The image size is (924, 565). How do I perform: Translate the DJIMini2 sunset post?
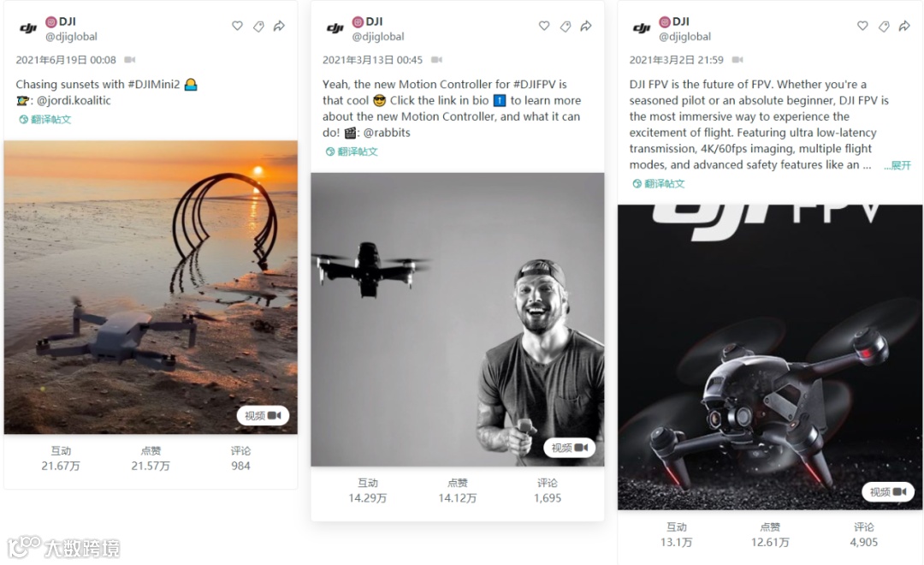point(45,119)
